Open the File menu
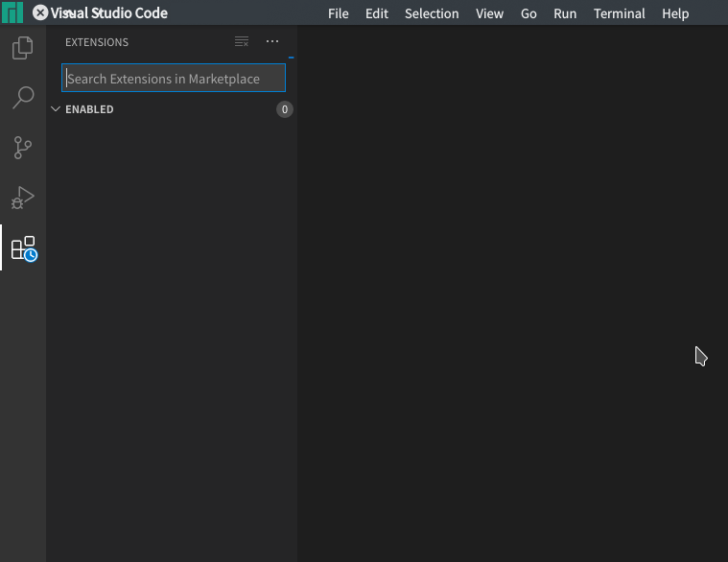 pyautogui.click(x=339, y=13)
